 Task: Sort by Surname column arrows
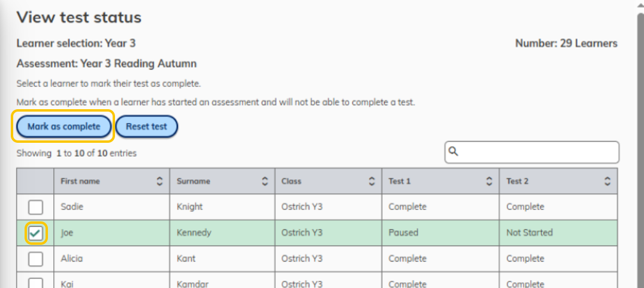pyautogui.click(x=265, y=181)
